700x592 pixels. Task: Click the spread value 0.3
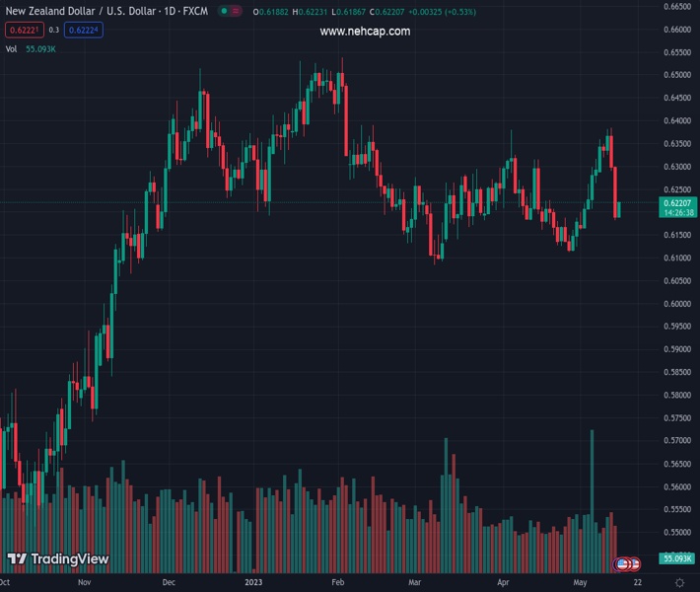54,30
